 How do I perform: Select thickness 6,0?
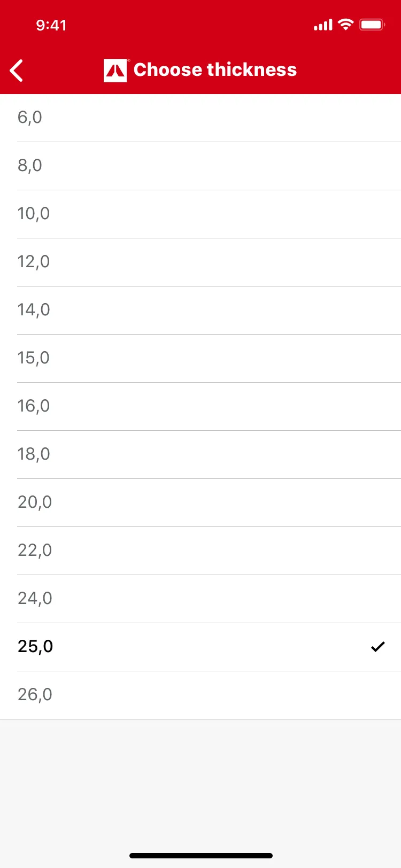(x=200, y=118)
